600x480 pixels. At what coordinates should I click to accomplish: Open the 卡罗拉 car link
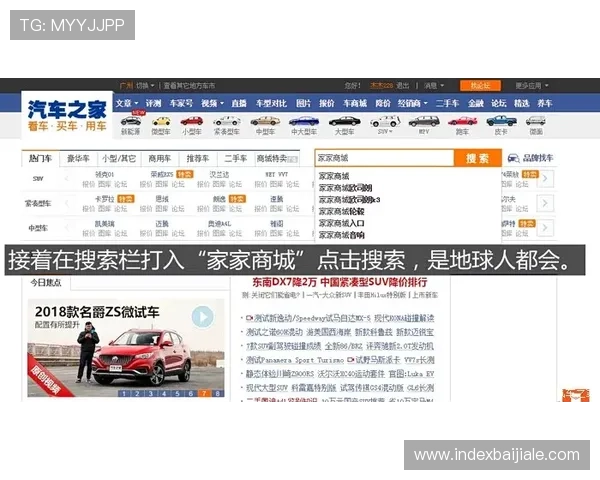click(104, 199)
